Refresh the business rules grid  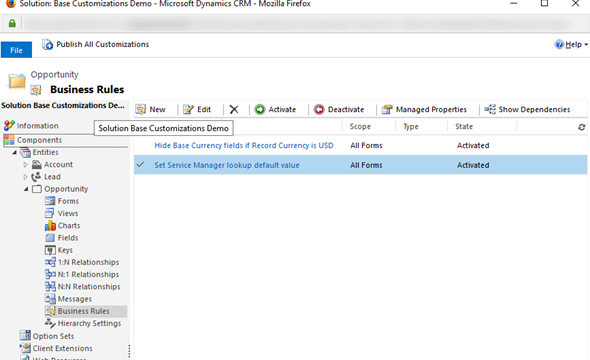[581, 127]
